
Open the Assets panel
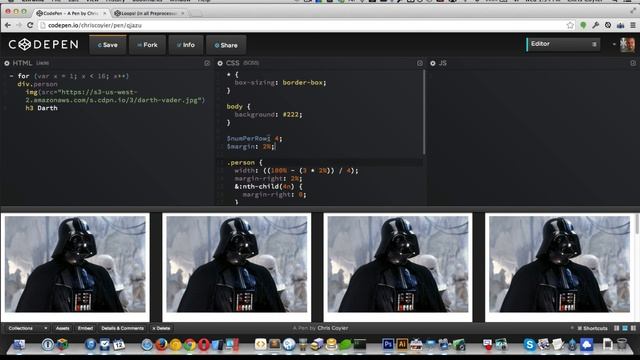62,328
